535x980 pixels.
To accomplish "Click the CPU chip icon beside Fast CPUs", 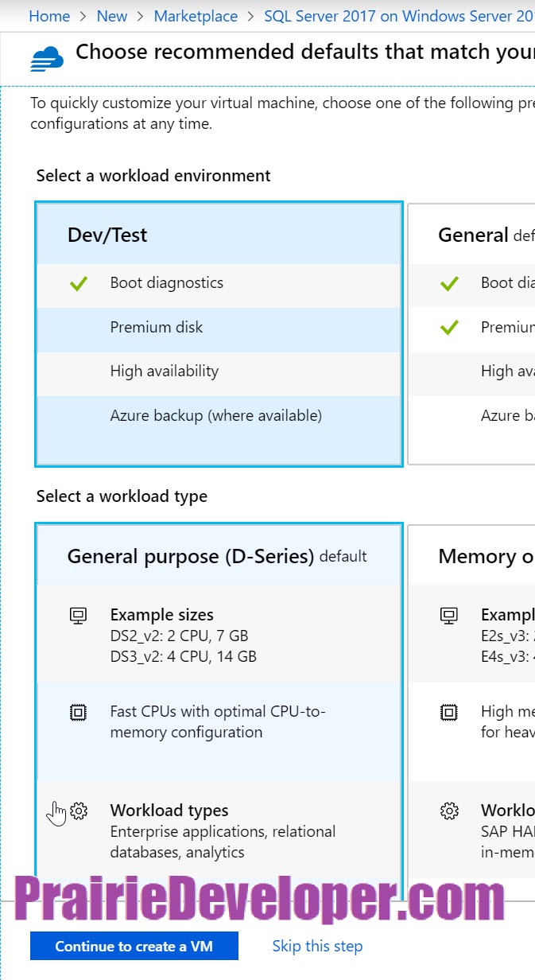I will pyautogui.click(x=78, y=712).
